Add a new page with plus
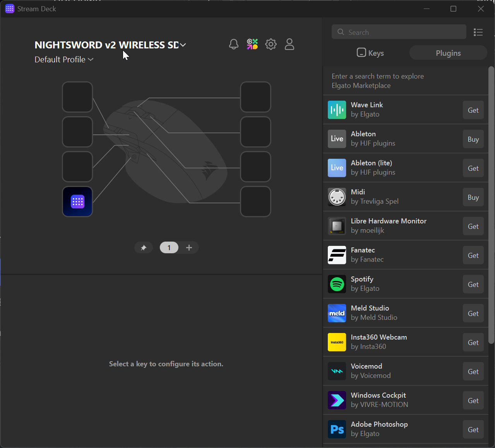495x448 pixels. pos(189,247)
